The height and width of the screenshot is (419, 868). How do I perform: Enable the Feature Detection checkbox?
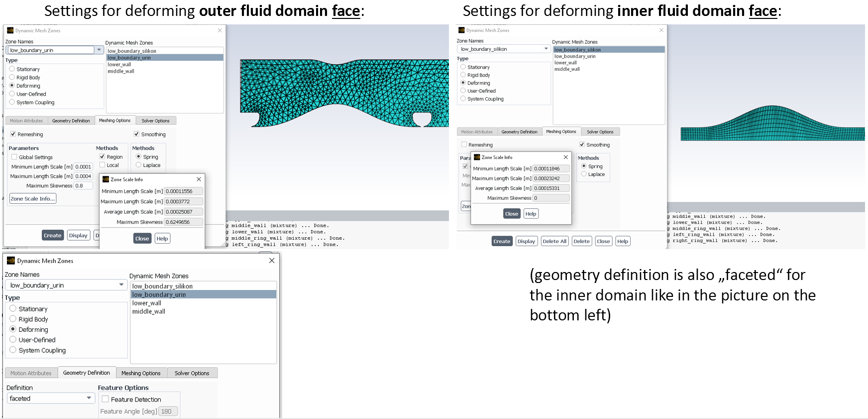(x=106, y=399)
